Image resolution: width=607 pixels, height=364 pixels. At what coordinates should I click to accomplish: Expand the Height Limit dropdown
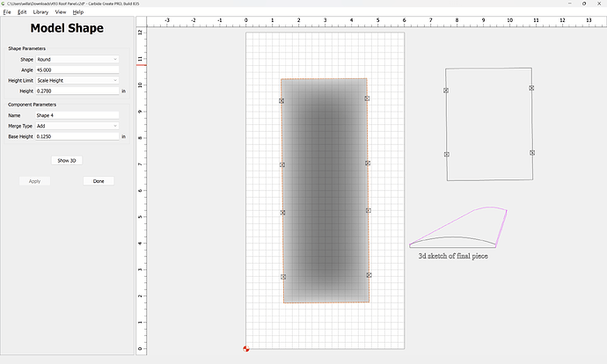click(77, 80)
